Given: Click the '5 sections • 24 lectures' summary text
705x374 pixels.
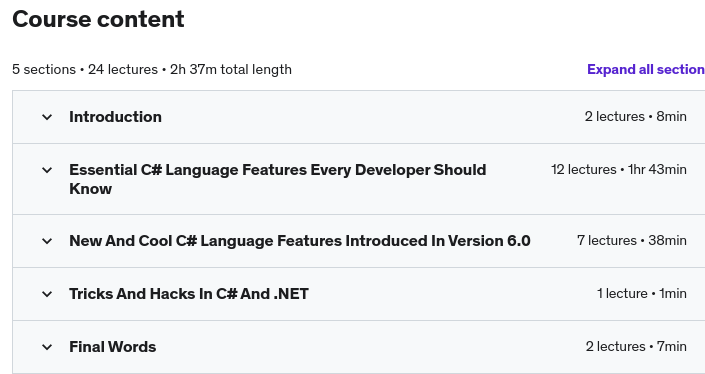Looking at the screenshot, I should pyautogui.click(x=152, y=70).
